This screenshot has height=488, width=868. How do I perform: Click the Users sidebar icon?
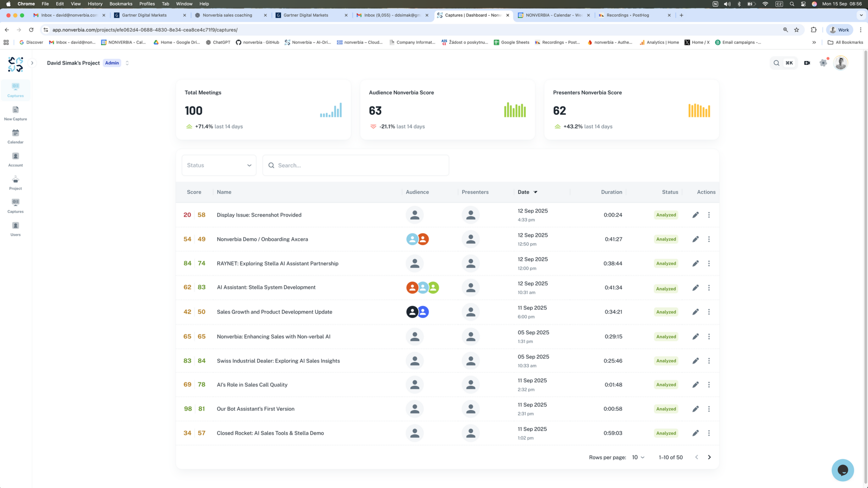click(x=16, y=229)
